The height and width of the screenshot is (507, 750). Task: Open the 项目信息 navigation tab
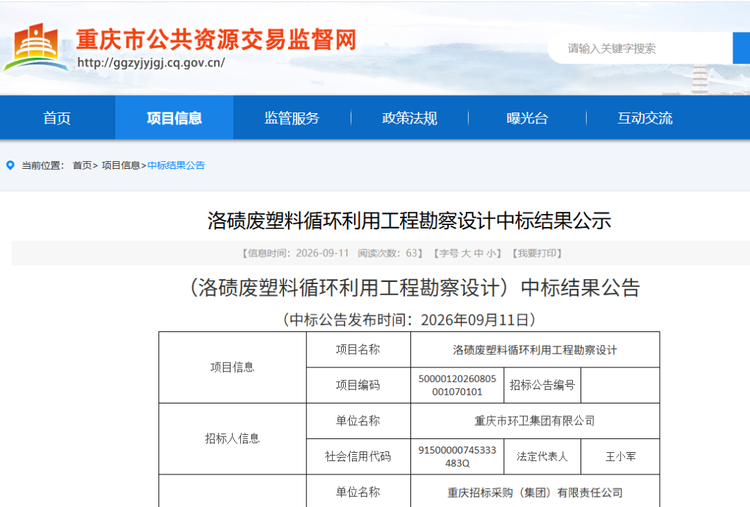(174, 118)
